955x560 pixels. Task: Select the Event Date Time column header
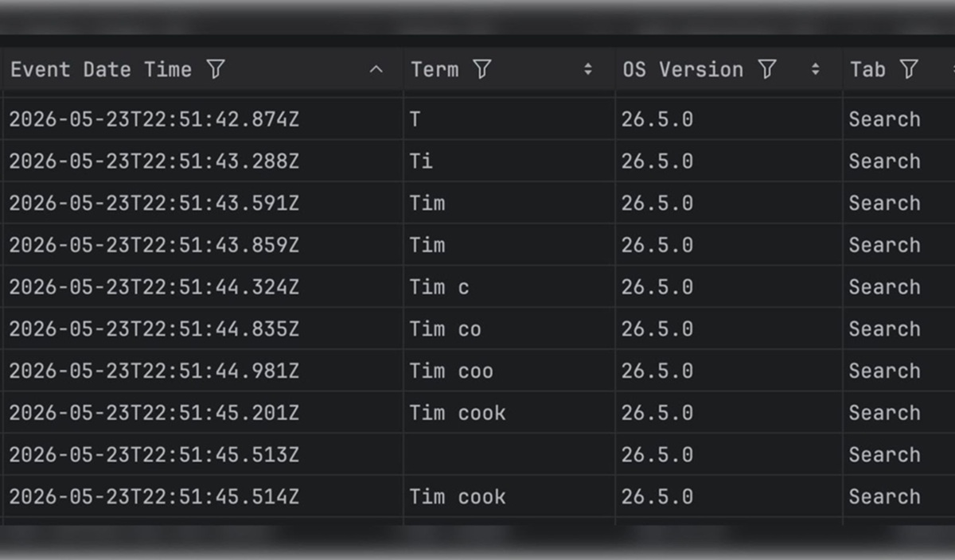click(101, 70)
